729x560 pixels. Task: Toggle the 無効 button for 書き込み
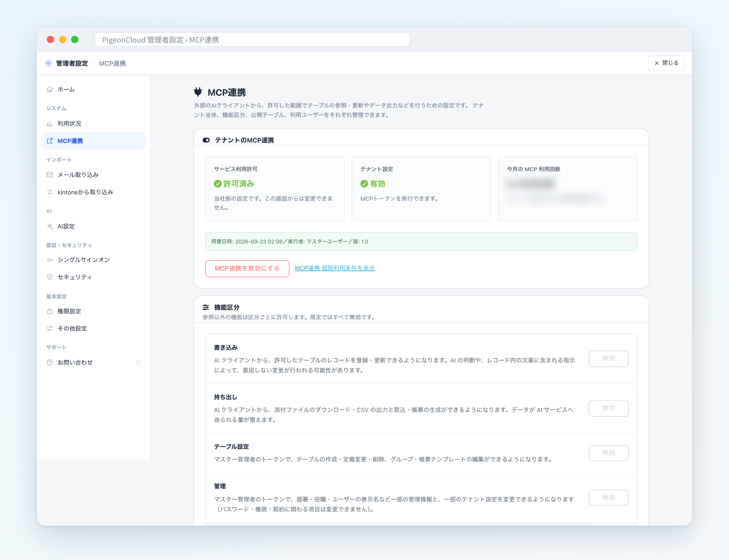point(608,359)
